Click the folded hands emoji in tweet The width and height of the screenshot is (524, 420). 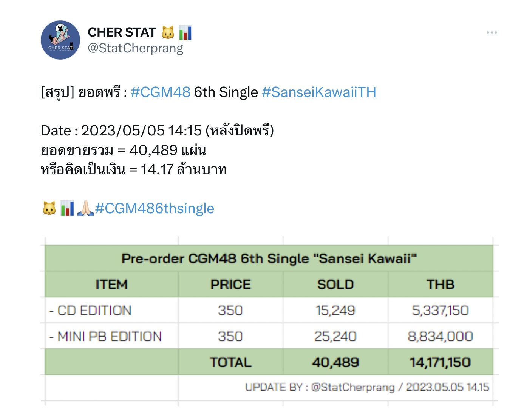click(x=85, y=208)
